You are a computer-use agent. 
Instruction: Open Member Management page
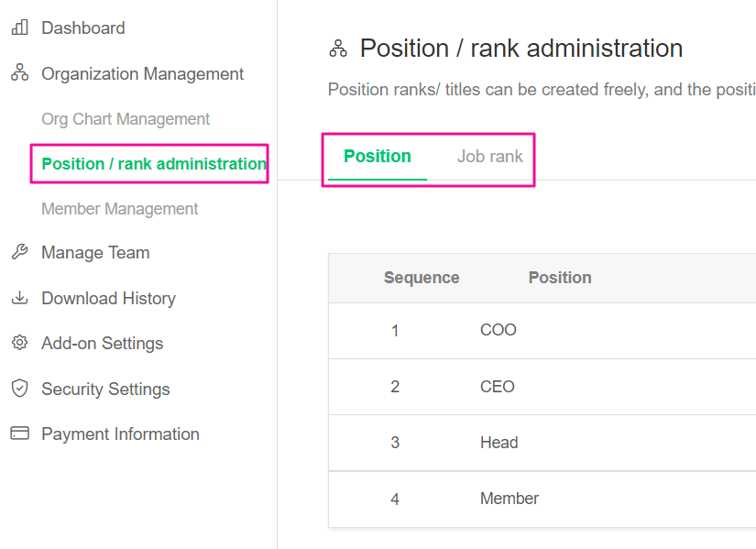coord(119,209)
